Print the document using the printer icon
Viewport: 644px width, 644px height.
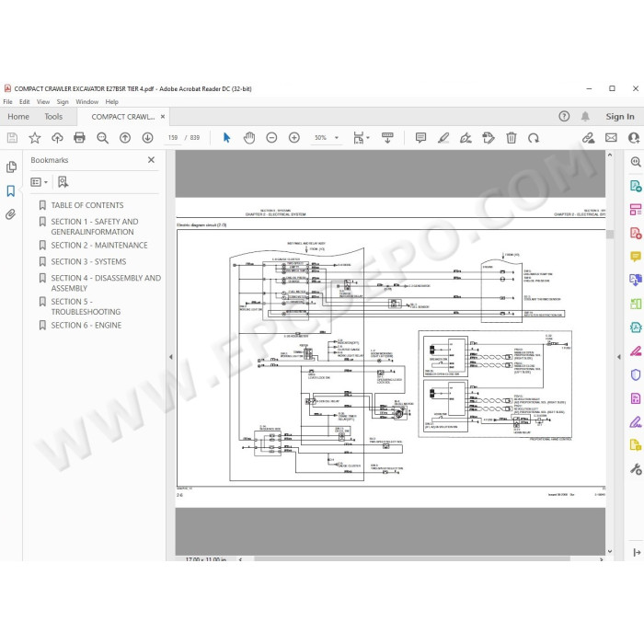(79, 138)
